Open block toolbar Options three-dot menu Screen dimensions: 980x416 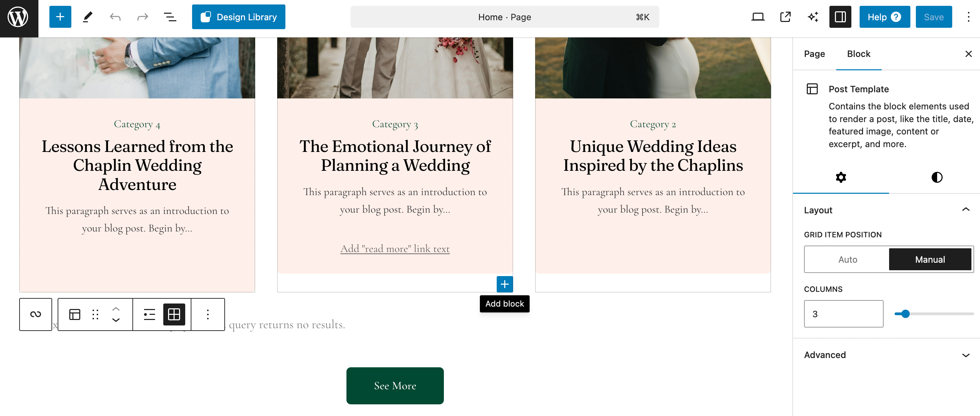(x=208, y=314)
